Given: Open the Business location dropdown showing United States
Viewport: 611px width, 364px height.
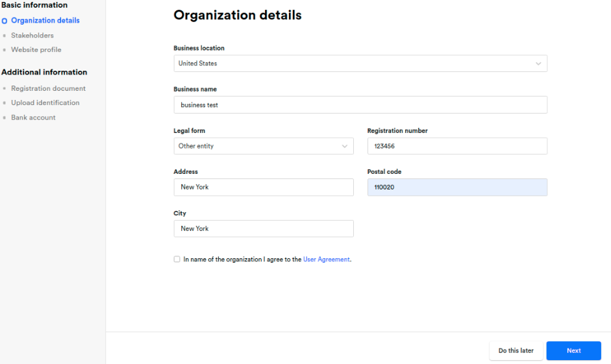Looking at the screenshot, I should pyautogui.click(x=360, y=64).
